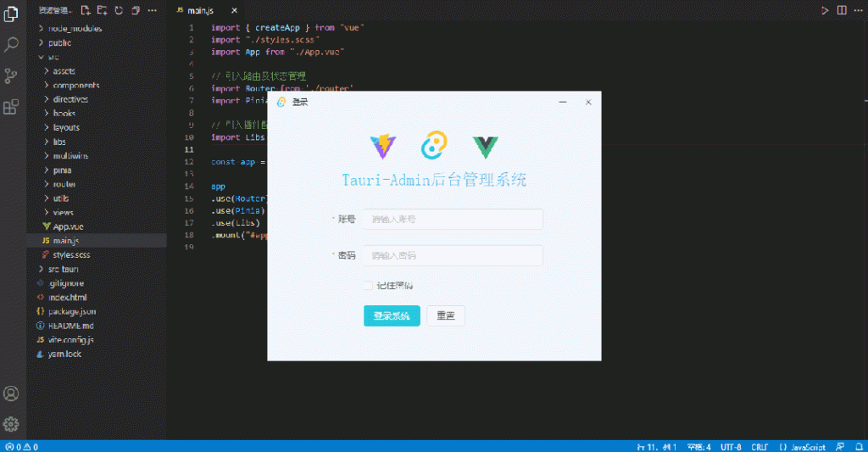Click the New File icon in explorer header
This screenshot has height=452, width=868.
(86, 10)
